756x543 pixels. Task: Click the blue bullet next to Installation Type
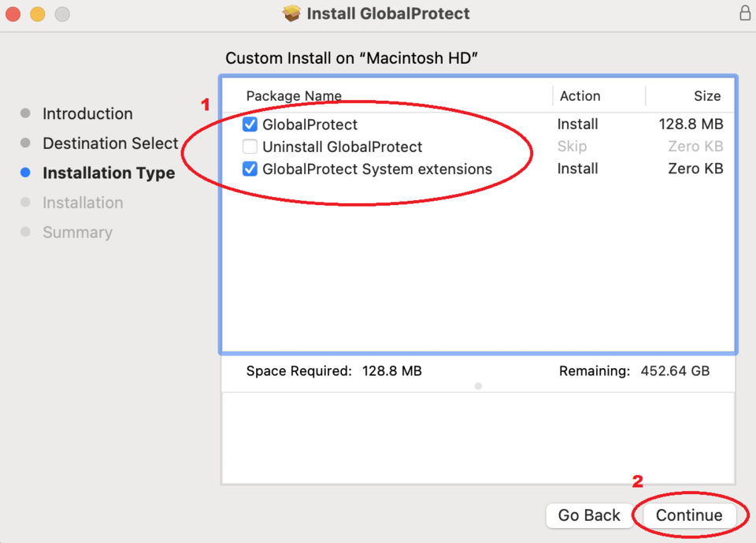coord(26,173)
